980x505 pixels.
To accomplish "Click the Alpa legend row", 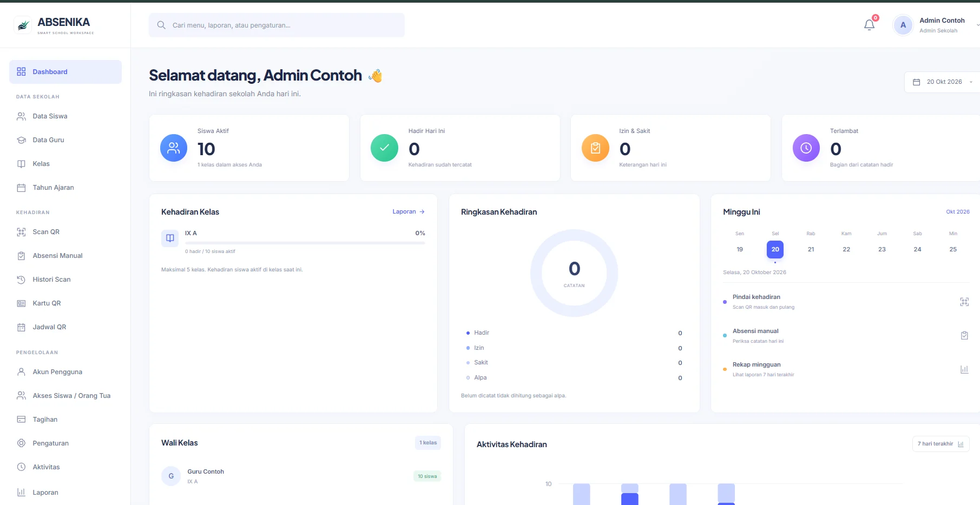I will point(574,378).
